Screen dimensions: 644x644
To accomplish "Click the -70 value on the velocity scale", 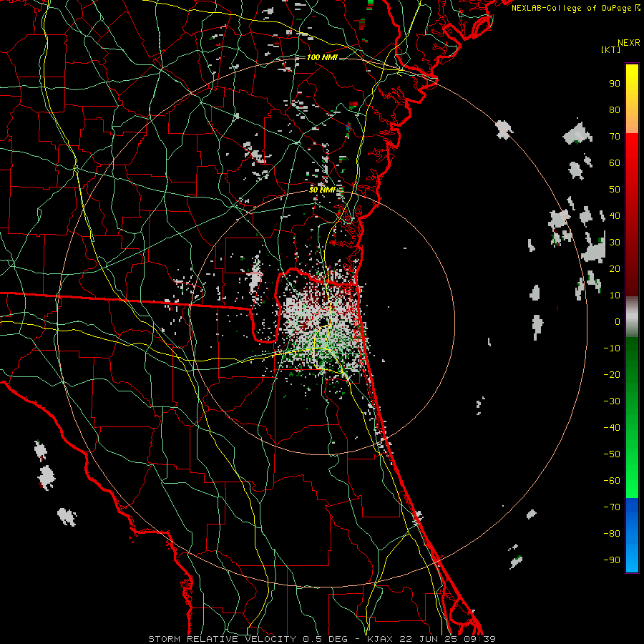I will coord(612,507).
